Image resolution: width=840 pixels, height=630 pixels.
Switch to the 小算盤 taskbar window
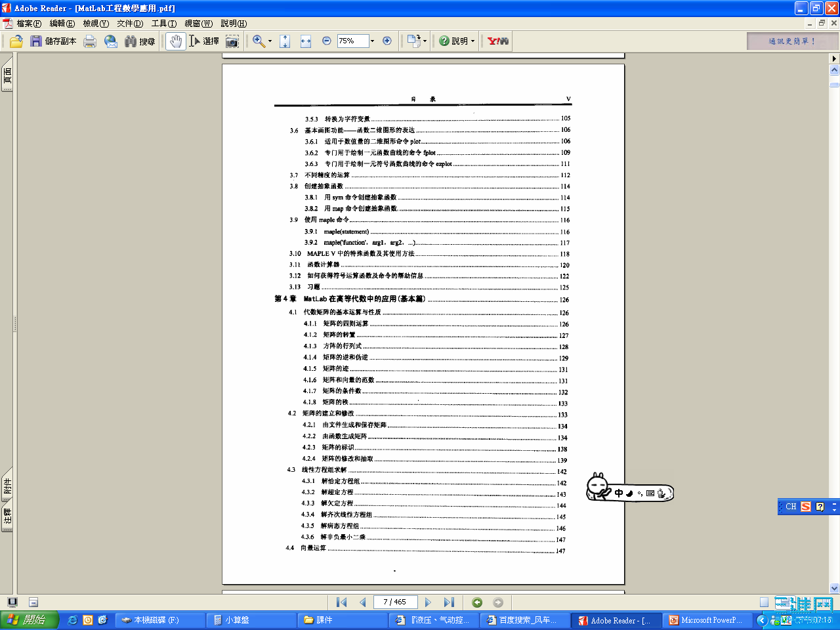(x=250, y=620)
